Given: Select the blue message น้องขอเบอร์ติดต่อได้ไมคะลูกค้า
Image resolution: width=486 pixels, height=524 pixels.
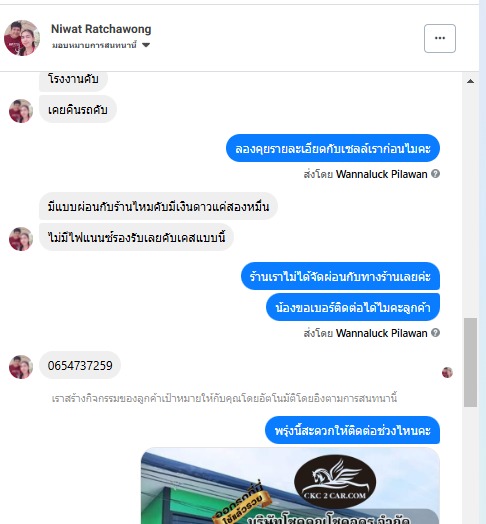Looking at the screenshot, I should tap(353, 307).
